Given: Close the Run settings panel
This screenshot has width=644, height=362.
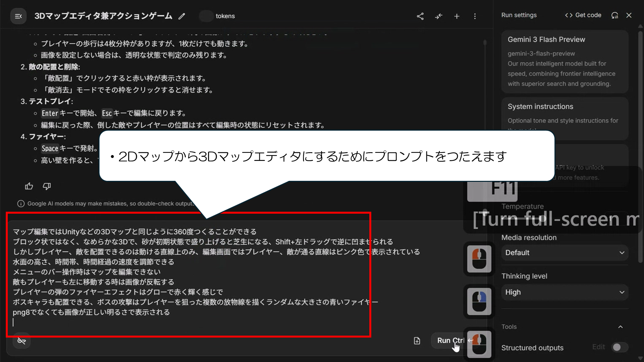Looking at the screenshot, I should pyautogui.click(x=629, y=15).
